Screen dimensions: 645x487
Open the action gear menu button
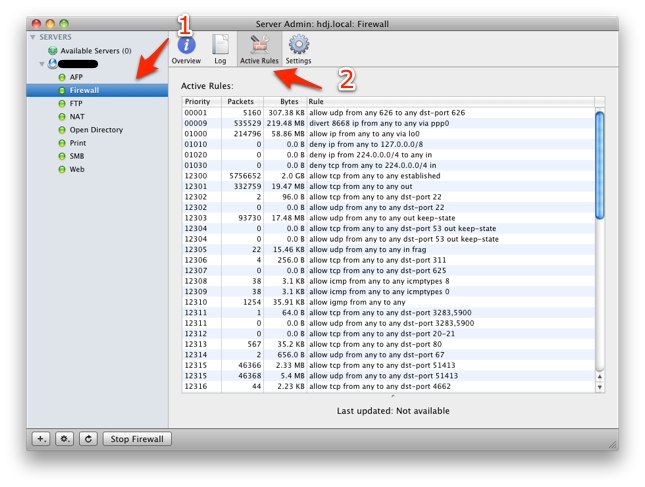[x=65, y=439]
